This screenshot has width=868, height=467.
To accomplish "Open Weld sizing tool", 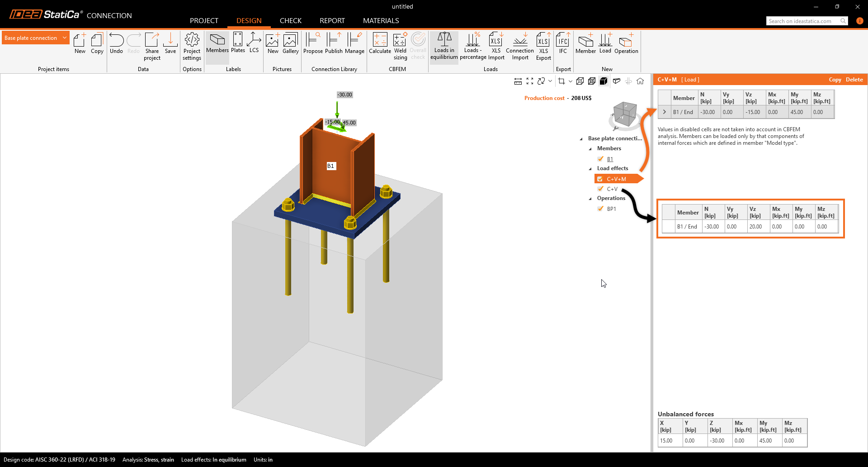I will [400, 46].
